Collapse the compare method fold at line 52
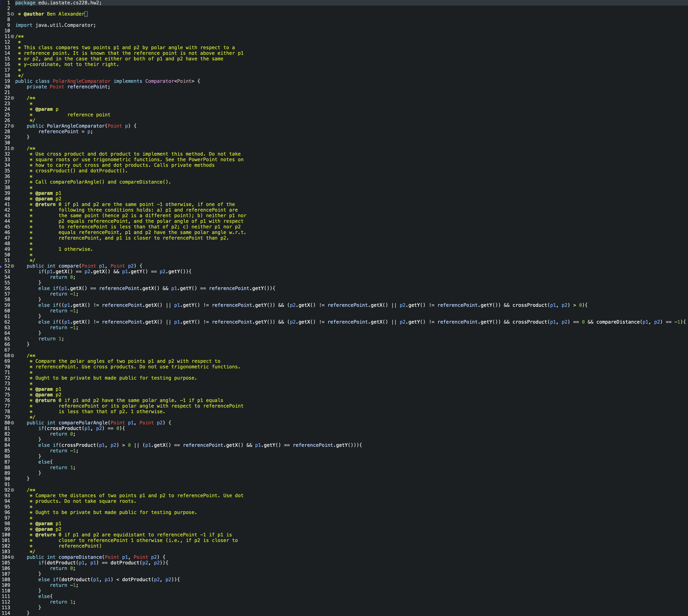 (13, 266)
